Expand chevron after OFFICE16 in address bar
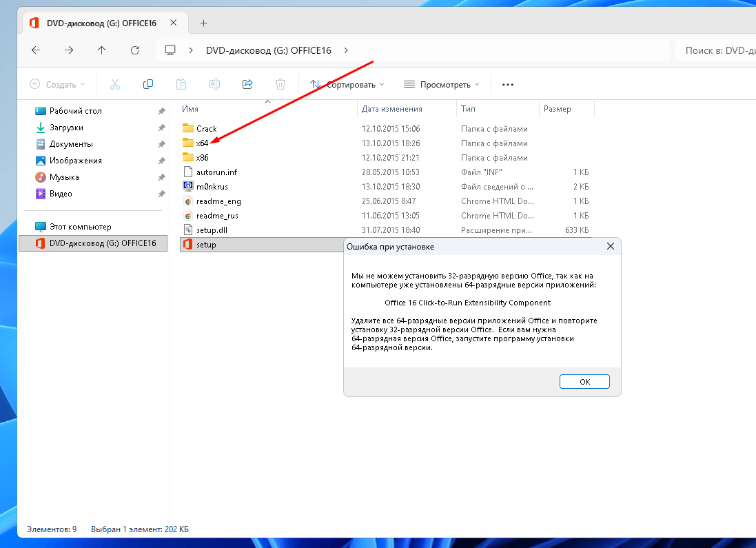This screenshot has width=756, height=548. 346,50
